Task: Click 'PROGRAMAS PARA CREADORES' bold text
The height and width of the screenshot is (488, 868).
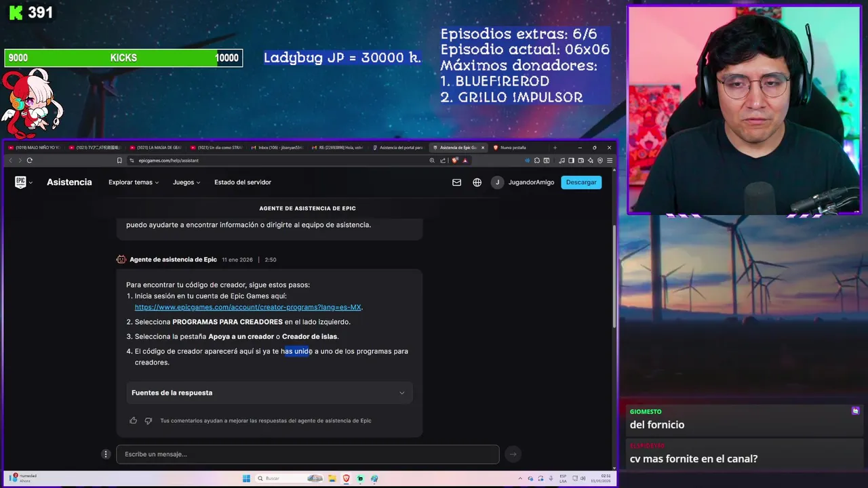Action: point(227,322)
